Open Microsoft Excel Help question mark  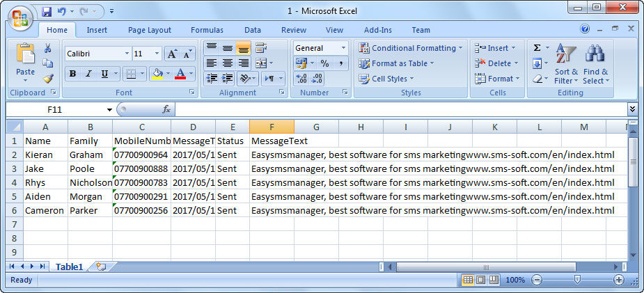[x=585, y=29]
